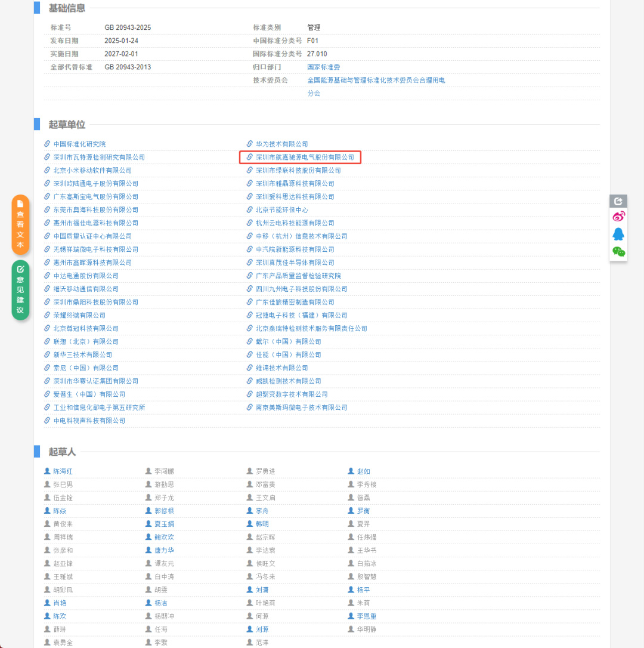The image size is (644, 648).
Task: Open 联想（北京）有限公司 link
Action: [86, 341]
